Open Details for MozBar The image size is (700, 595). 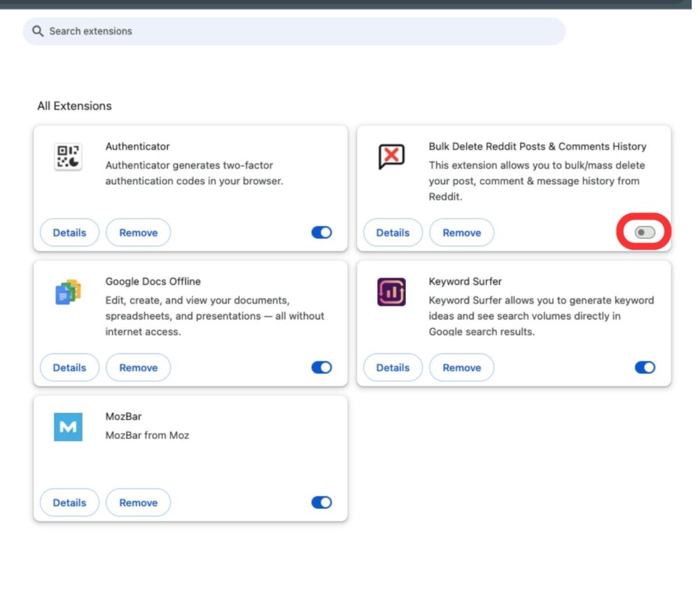click(69, 502)
